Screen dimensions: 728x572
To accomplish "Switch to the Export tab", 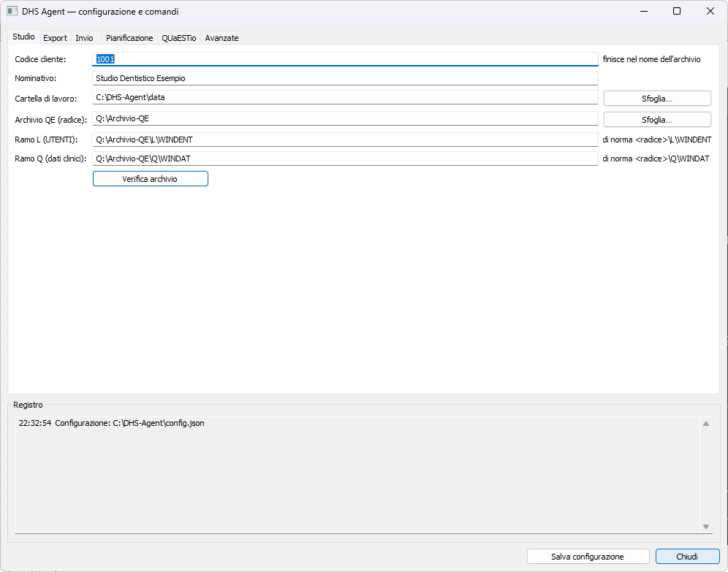I will (56, 38).
